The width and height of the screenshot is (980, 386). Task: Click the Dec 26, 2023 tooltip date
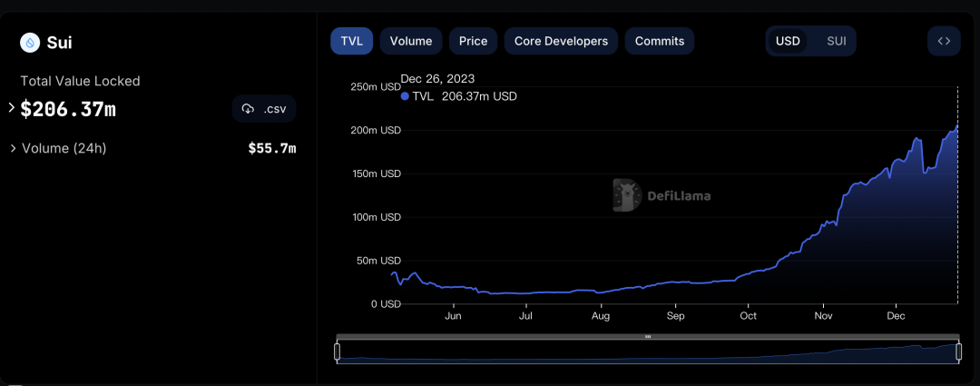tap(437, 79)
